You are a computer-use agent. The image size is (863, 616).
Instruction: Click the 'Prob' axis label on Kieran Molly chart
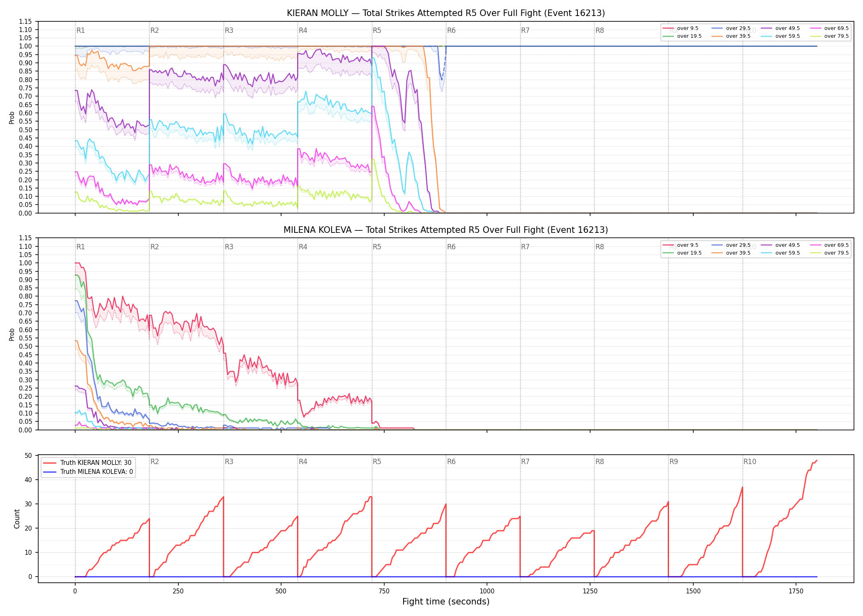click(12, 117)
